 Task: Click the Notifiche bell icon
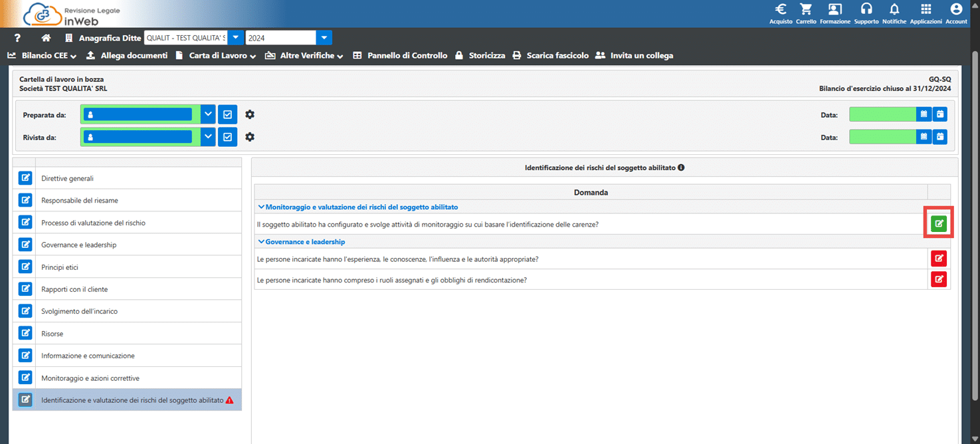[894, 10]
